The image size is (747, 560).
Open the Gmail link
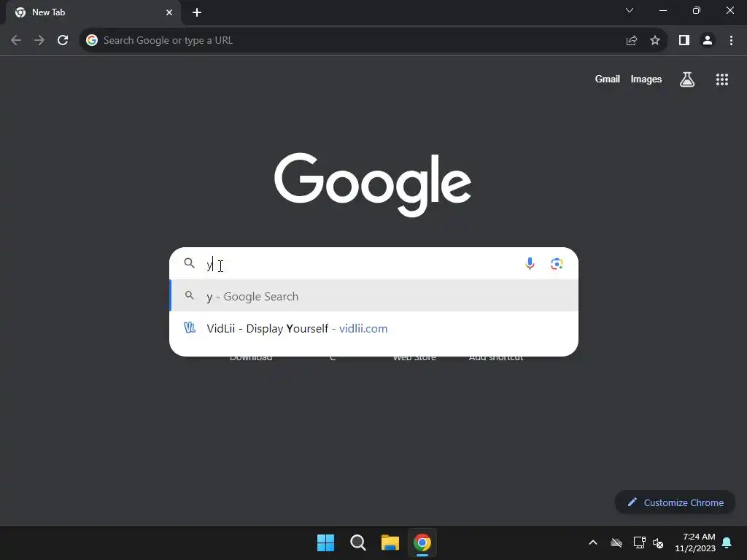(608, 79)
